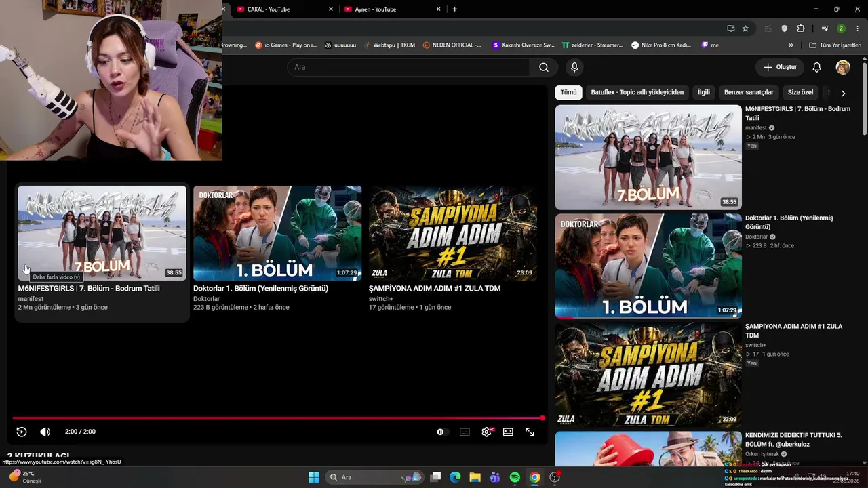Open the Twitch me bookmark

pos(710,45)
